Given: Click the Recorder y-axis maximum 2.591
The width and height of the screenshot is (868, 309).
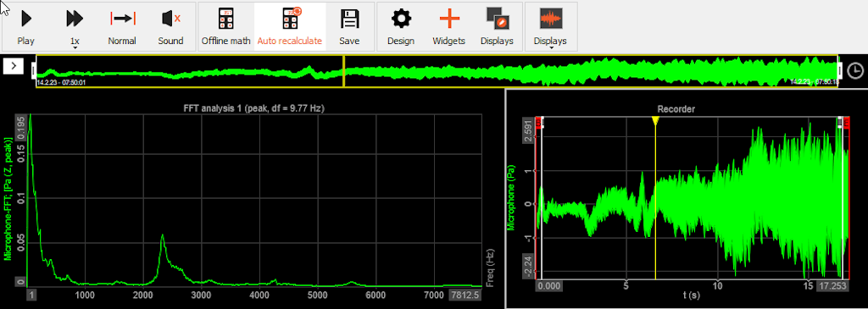Looking at the screenshot, I should pos(527,130).
